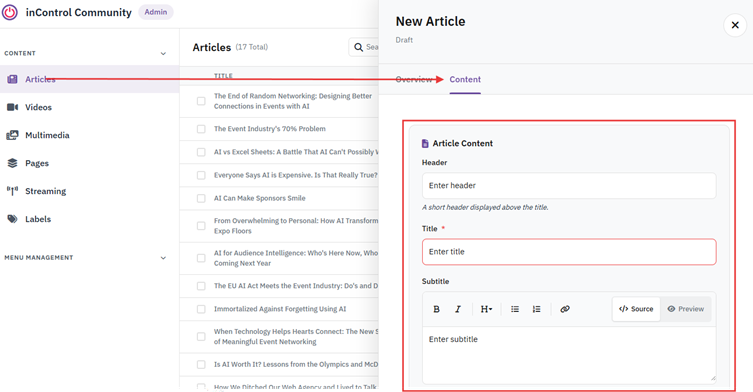This screenshot has width=753, height=392.
Task: Select 'Everyone Says AI is Expensive' checkbox
Action: point(201,175)
